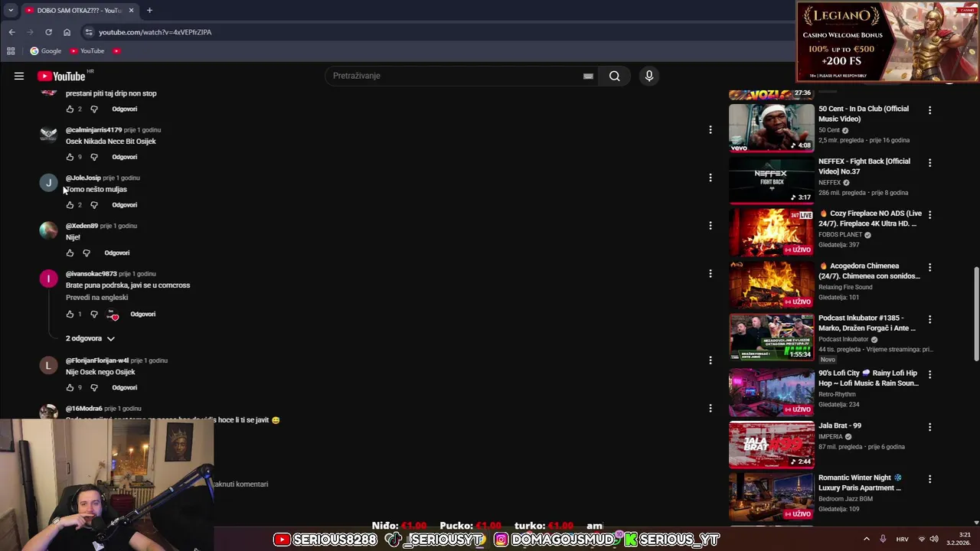Click the page vertical scrollbar thumb
This screenshot has height=551, width=980.
[x=975, y=314]
